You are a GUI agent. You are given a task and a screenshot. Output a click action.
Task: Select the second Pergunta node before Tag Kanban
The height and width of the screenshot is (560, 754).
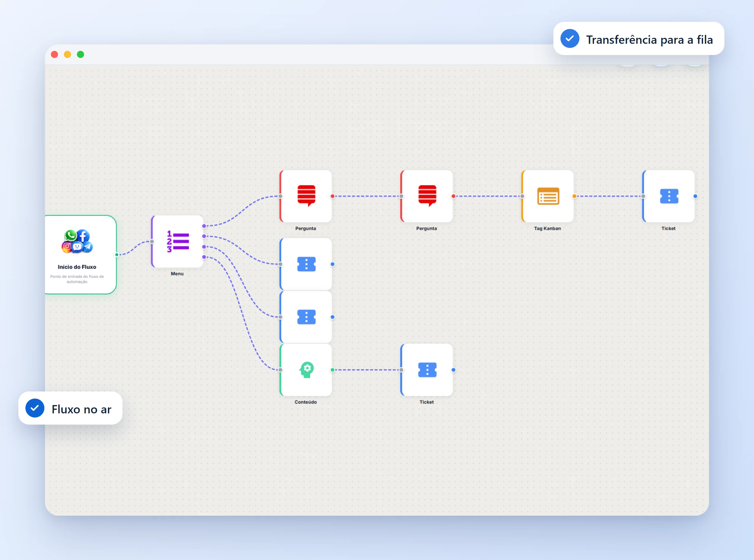427,196
